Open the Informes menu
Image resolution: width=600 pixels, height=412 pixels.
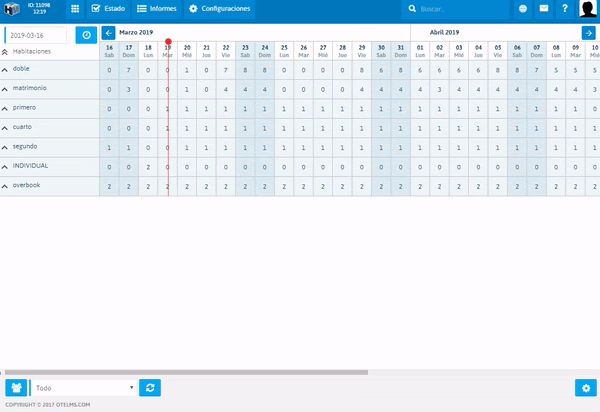[156, 9]
